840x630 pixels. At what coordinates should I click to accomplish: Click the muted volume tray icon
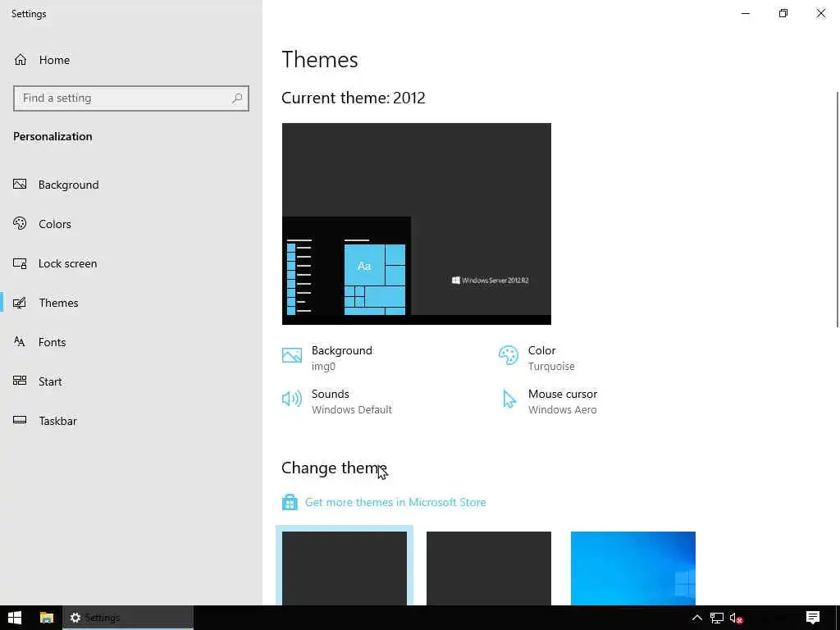tap(737, 618)
